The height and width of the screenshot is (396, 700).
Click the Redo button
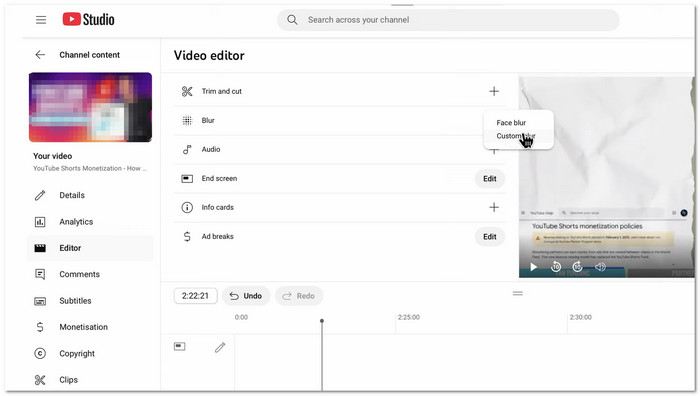(299, 296)
